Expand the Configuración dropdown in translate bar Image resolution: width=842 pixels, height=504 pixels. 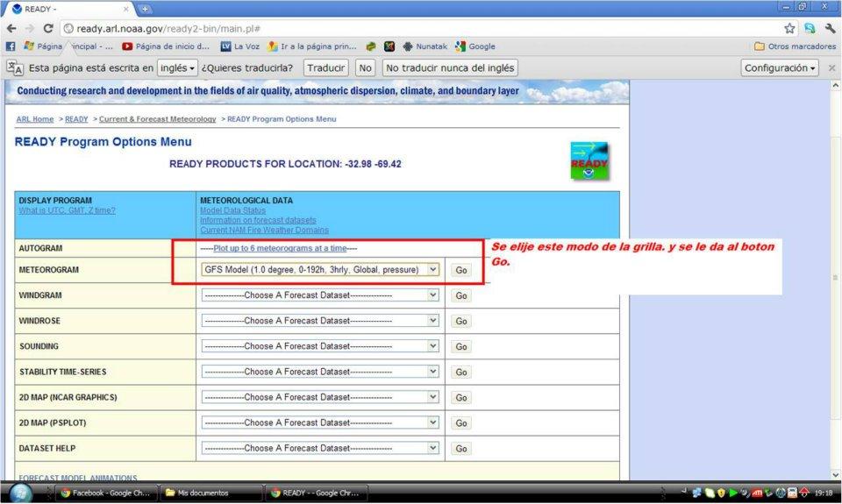[780, 67]
